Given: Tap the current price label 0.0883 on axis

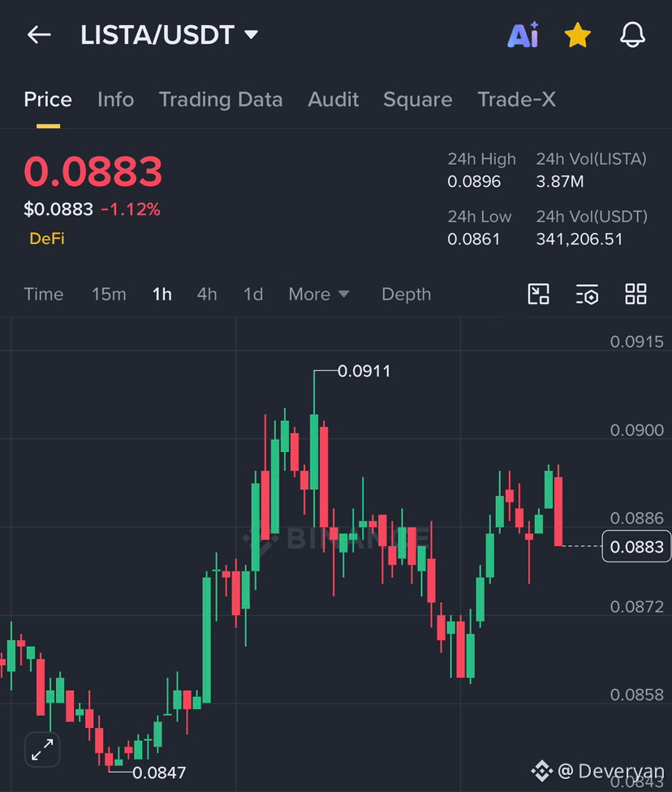Looking at the screenshot, I should click(x=636, y=546).
